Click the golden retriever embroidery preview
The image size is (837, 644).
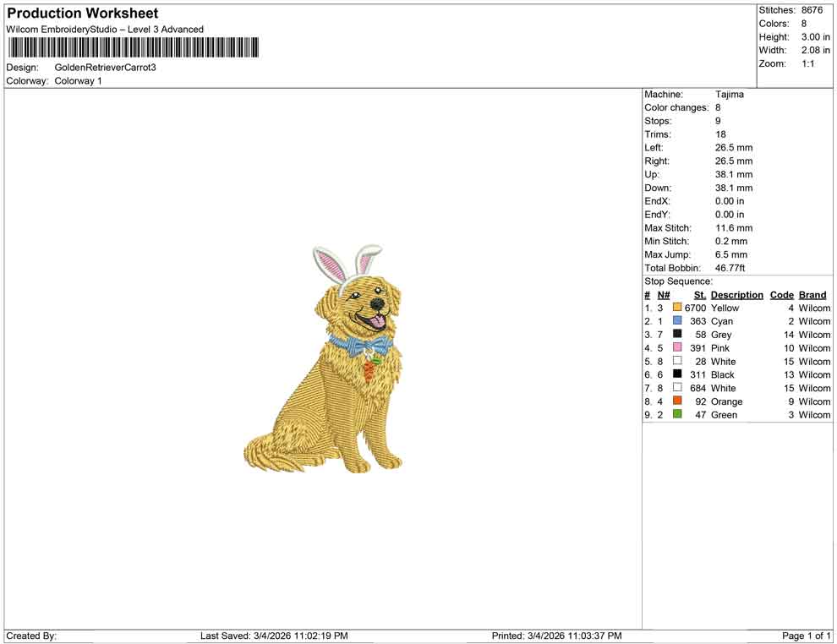click(x=324, y=358)
